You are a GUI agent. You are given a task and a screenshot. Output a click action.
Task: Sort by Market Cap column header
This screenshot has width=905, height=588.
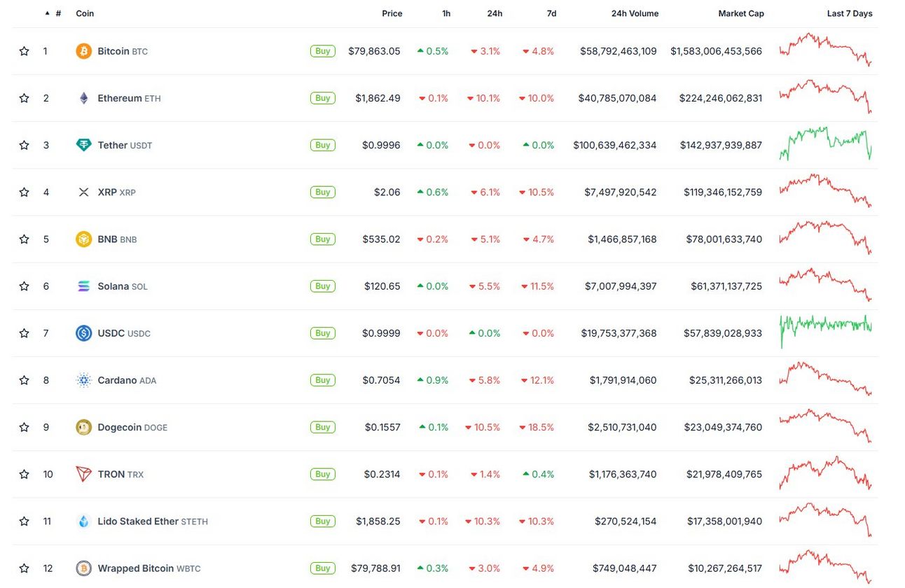pos(741,13)
